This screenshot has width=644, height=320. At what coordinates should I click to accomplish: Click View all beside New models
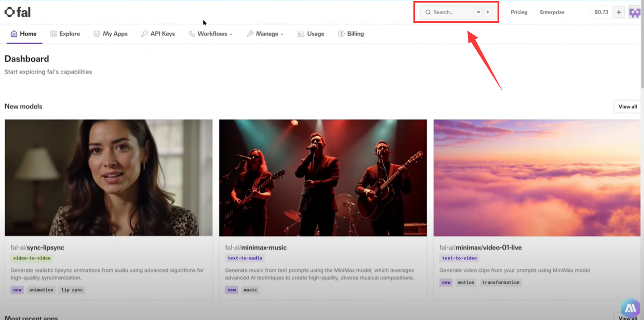(627, 106)
